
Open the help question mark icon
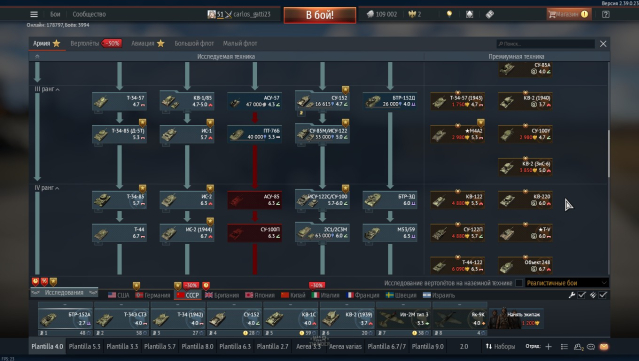tap(606, 14)
